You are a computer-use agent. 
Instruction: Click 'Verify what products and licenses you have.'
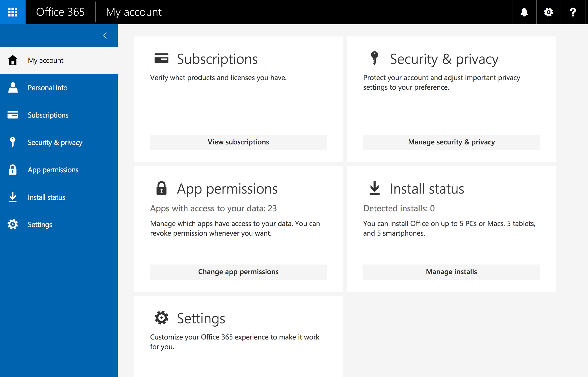[218, 78]
